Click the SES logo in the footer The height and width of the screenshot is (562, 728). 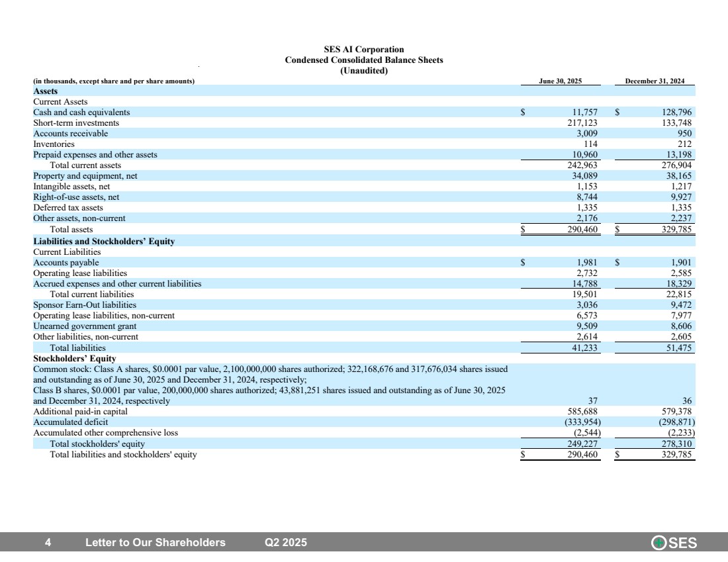point(674,543)
